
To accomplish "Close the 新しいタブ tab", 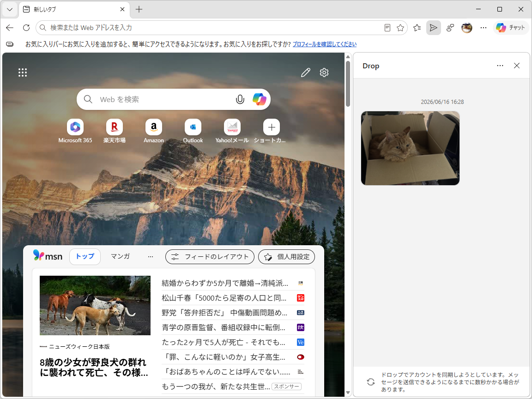I will point(122,10).
